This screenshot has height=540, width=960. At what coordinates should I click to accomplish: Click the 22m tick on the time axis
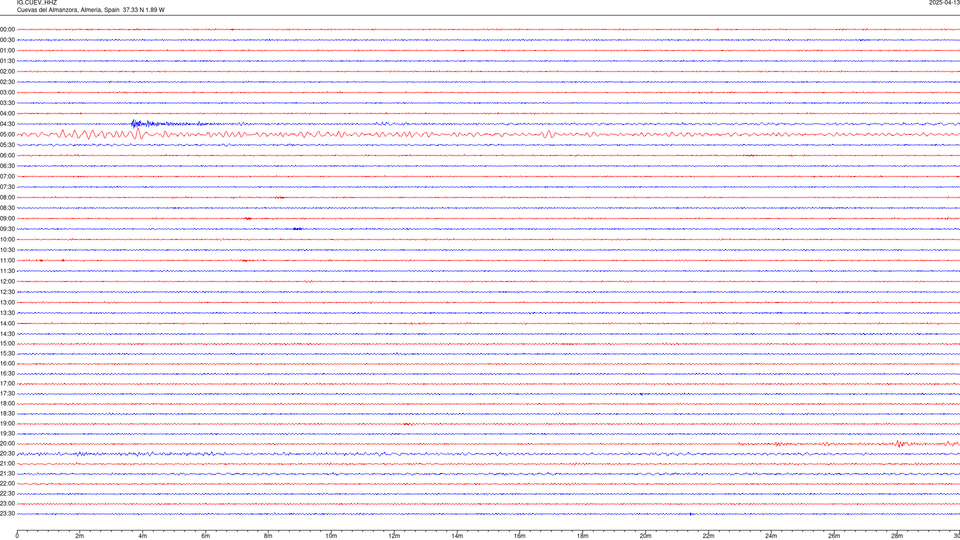pos(708,536)
